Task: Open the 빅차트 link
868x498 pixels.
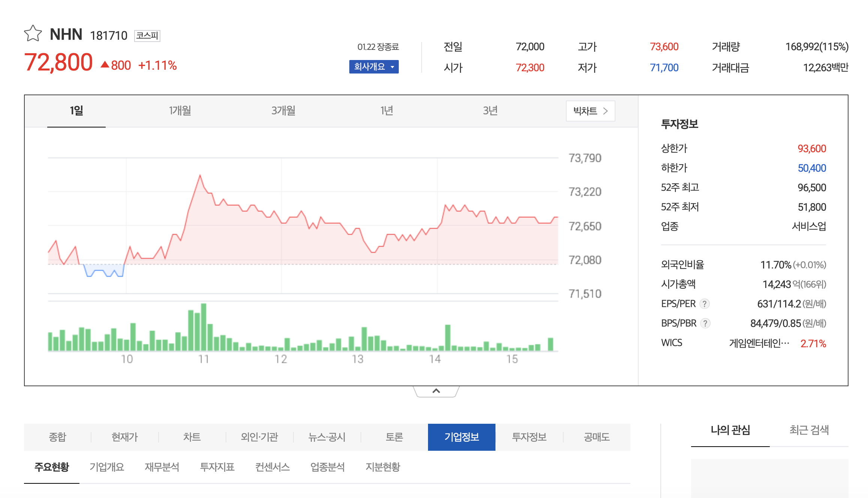Action: click(590, 111)
